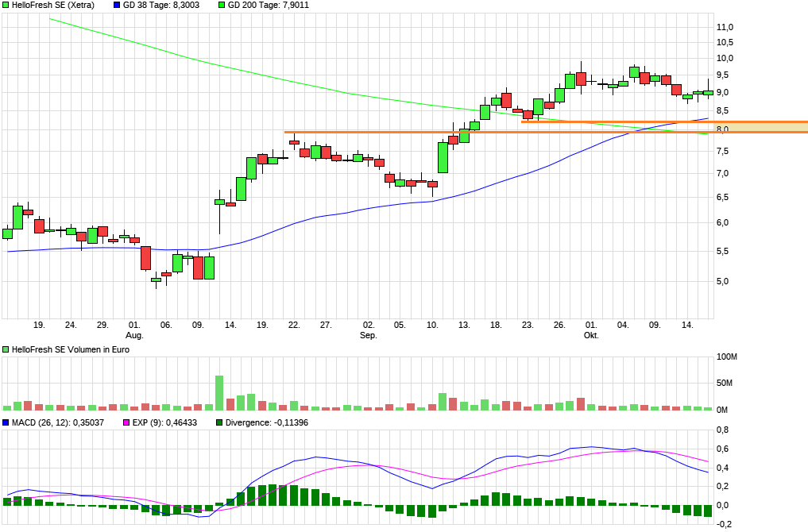Click the 22. date axis label
808x532 pixels.
(294, 326)
